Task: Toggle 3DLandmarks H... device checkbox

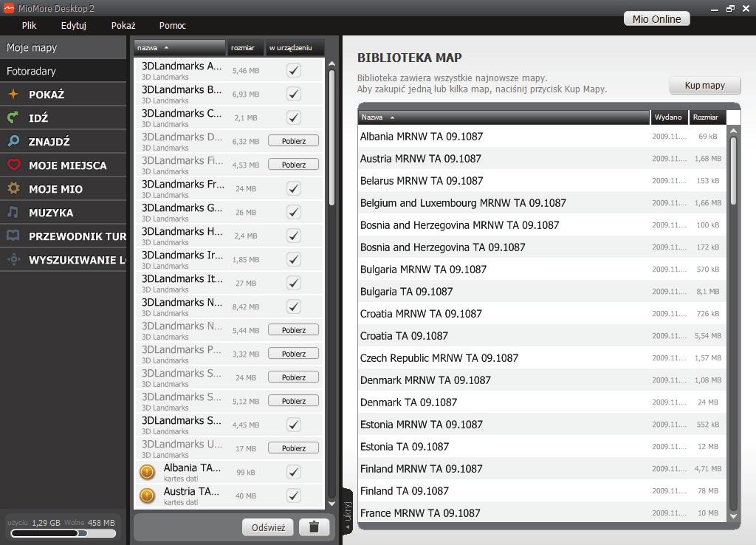Action: pyautogui.click(x=294, y=236)
